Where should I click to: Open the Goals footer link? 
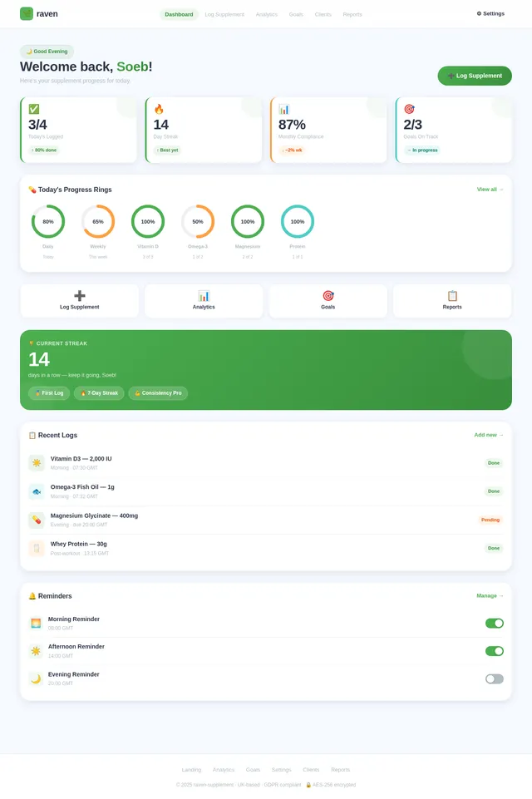(253, 770)
